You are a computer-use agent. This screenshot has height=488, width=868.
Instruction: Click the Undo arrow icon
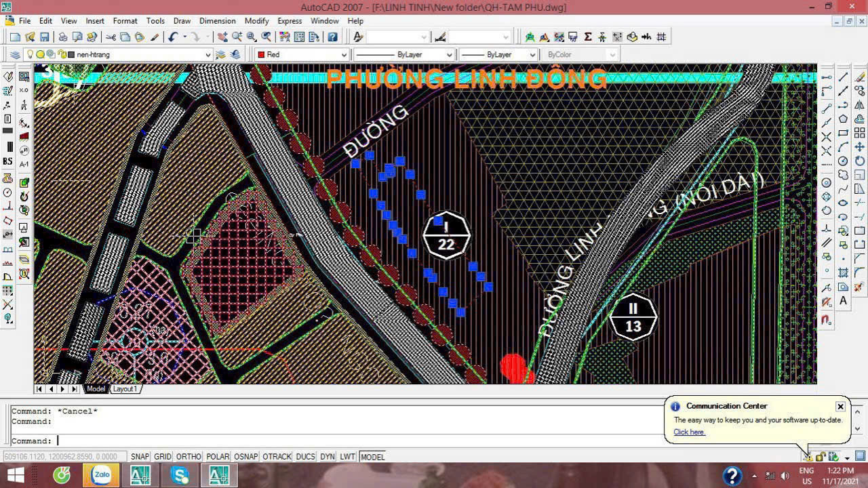coord(173,37)
